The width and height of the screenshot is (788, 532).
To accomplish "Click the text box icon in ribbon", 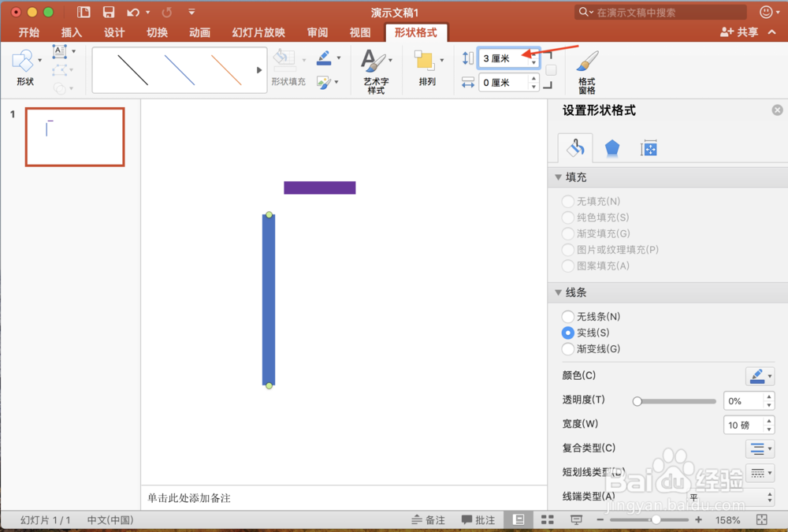I will pos(60,51).
